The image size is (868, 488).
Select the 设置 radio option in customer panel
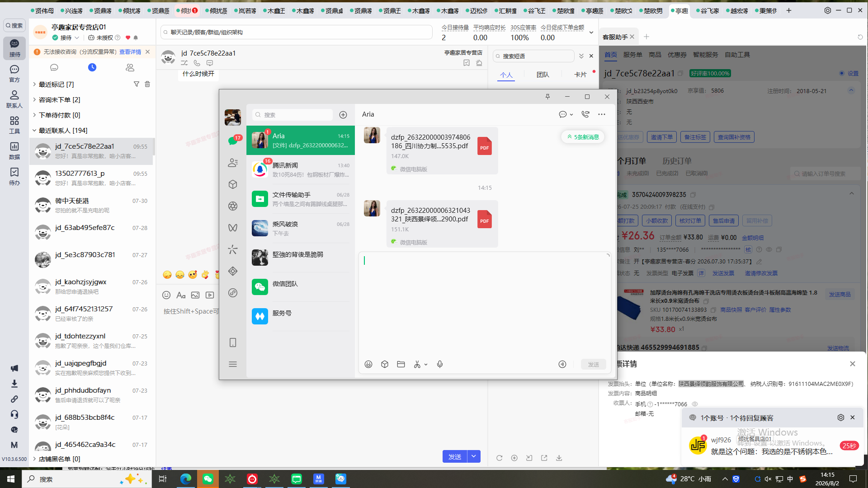coord(842,73)
